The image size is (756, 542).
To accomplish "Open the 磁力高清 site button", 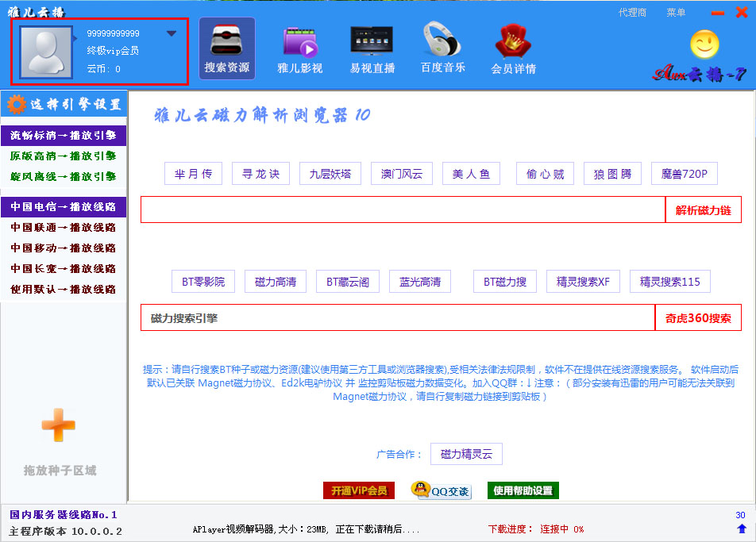I will click(x=276, y=282).
